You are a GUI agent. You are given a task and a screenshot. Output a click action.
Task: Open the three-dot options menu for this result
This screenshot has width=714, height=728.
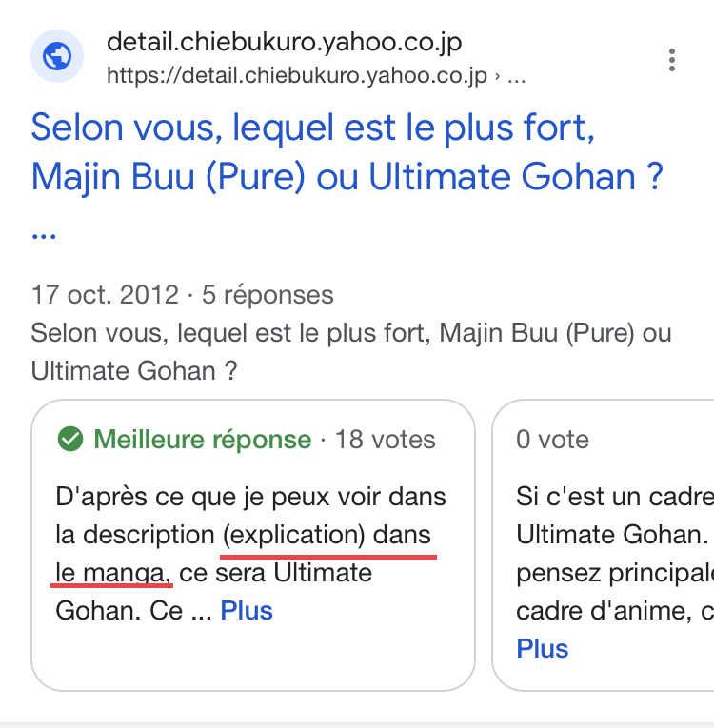[672, 59]
